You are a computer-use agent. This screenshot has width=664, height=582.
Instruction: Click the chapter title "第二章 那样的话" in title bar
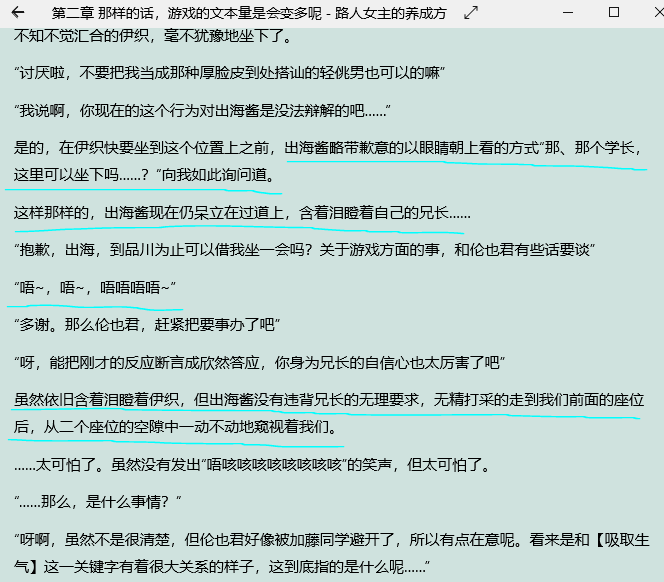102,13
